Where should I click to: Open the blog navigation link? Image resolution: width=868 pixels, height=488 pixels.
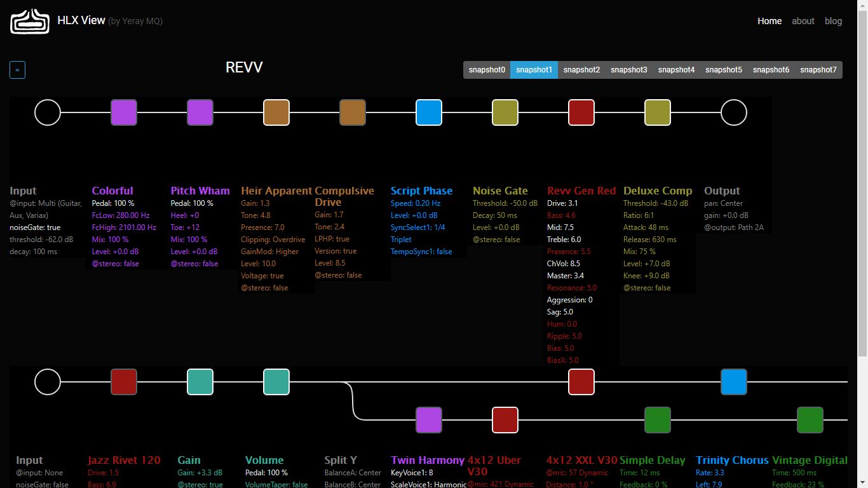point(834,21)
